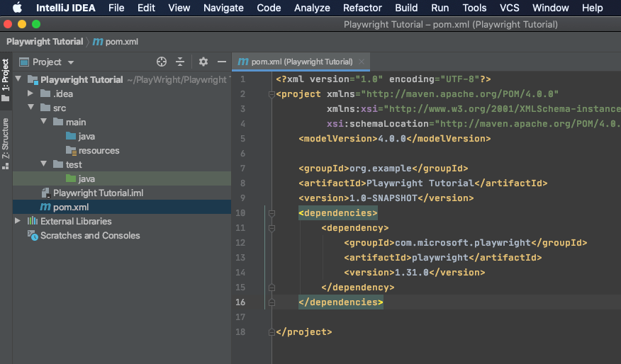The width and height of the screenshot is (621, 364).
Task: Open the Apple menu
Action: (17, 8)
